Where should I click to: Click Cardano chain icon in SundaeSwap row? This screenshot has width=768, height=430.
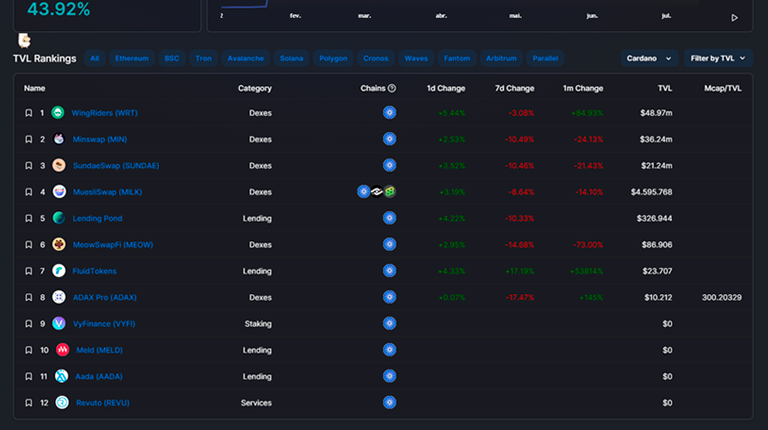point(389,166)
